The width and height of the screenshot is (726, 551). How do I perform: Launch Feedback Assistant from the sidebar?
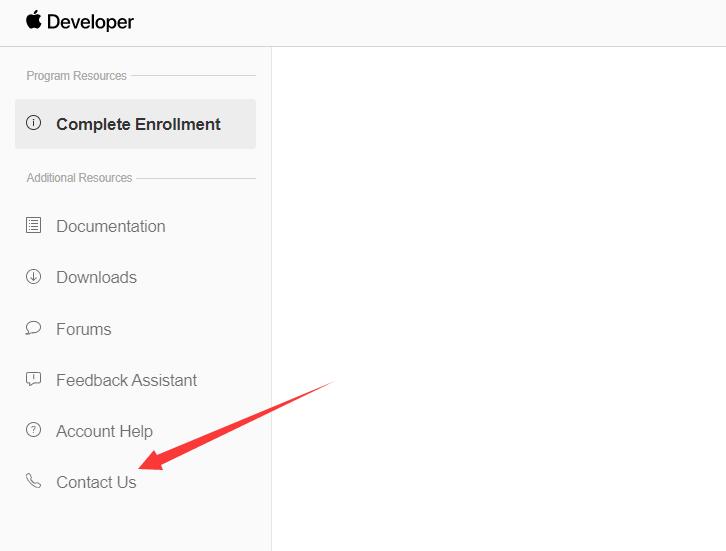(126, 380)
